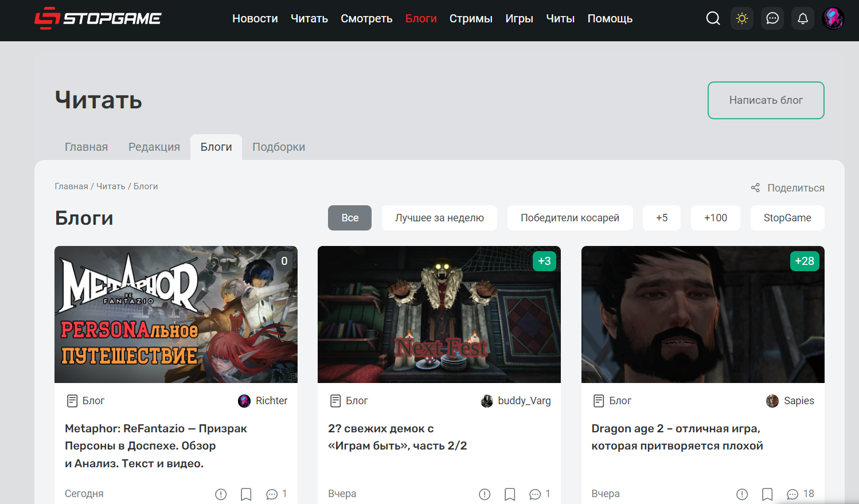Open the StopGame logo home link
The width and height of the screenshot is (859, 504).
coord(97,18)
